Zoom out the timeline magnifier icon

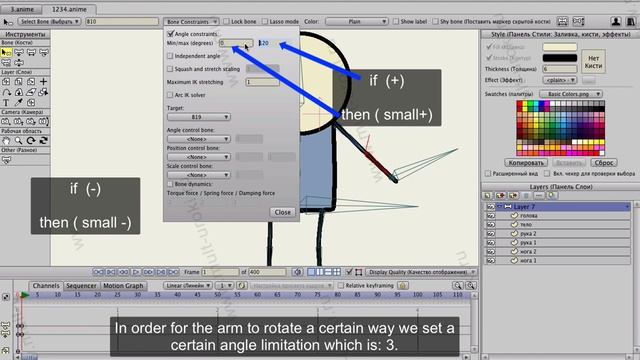(458, 286)
